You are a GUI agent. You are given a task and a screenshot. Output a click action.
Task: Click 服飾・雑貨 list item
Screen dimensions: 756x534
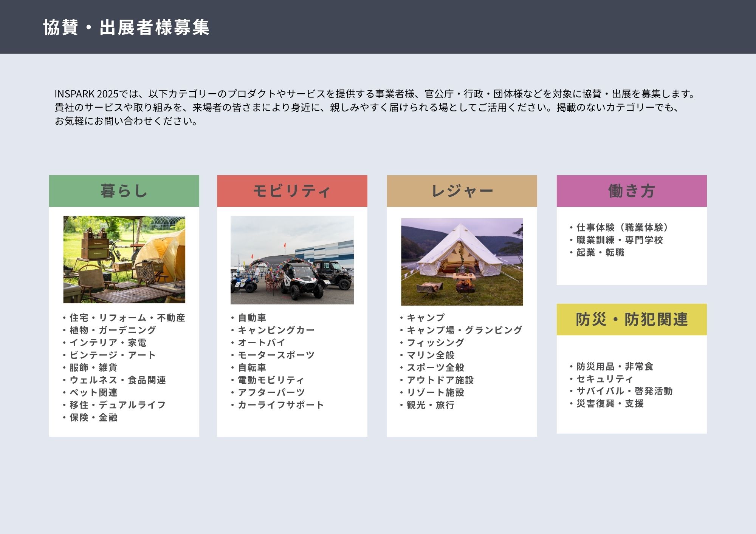click(90, 367)
